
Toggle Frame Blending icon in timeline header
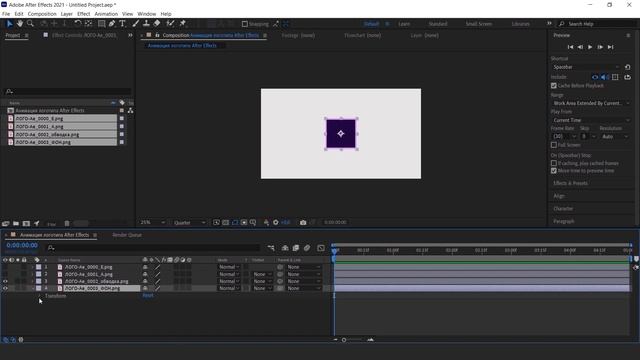296,248
